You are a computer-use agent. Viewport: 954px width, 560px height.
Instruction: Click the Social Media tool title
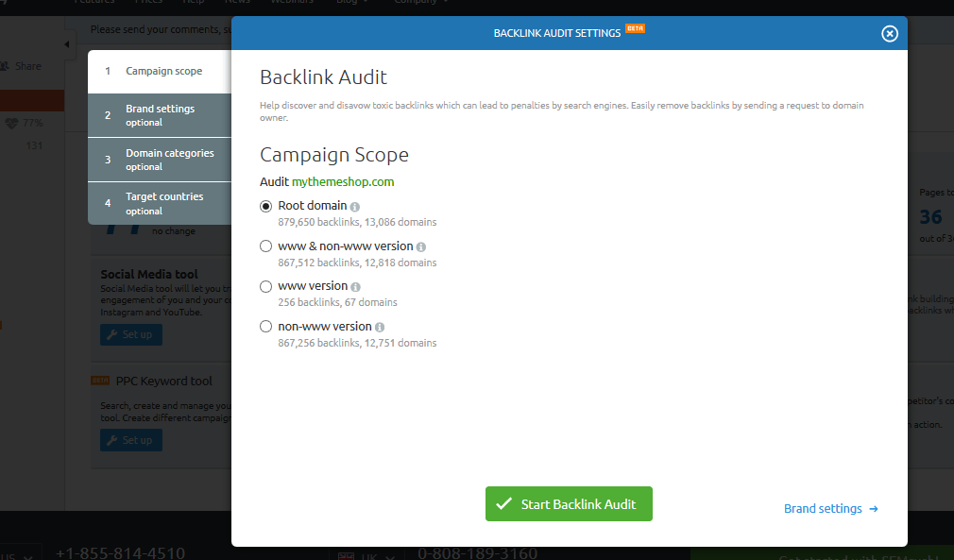[149, 274]
